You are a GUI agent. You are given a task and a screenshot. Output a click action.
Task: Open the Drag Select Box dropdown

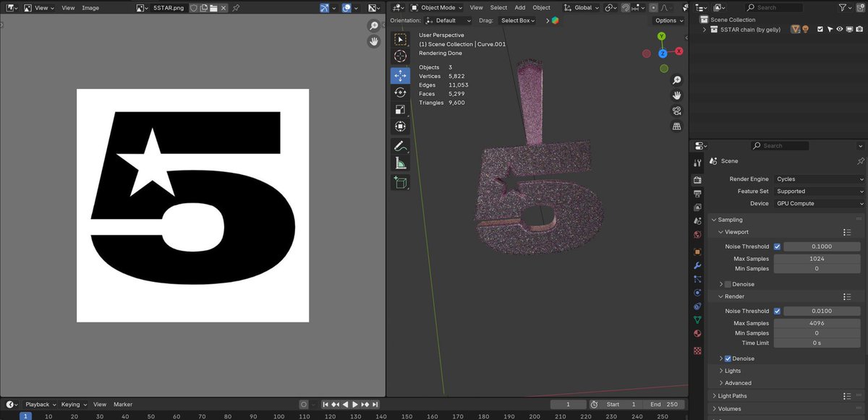click(x=516, y=21)
